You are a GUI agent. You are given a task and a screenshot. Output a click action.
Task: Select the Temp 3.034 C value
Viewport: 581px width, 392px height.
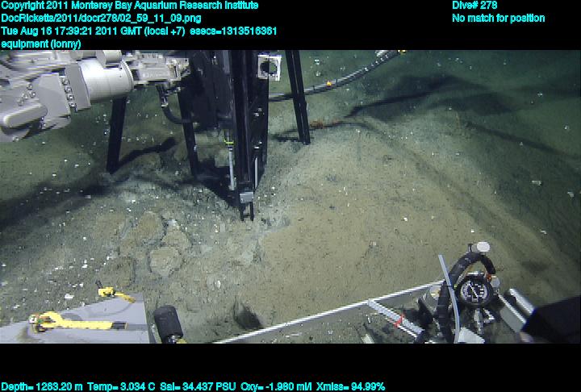119,386
